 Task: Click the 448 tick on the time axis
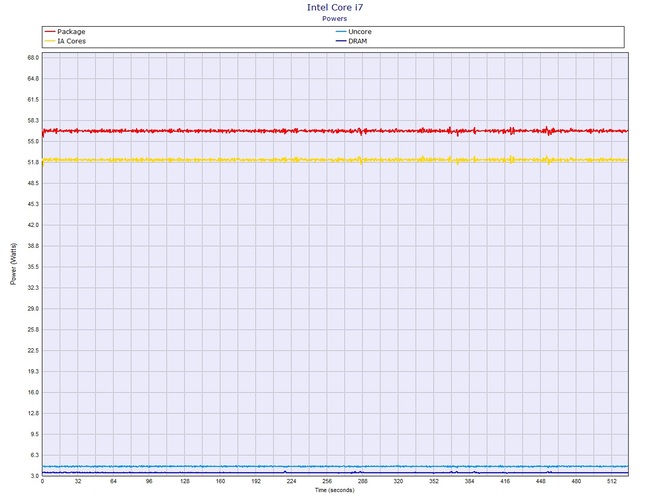point(541,481)
